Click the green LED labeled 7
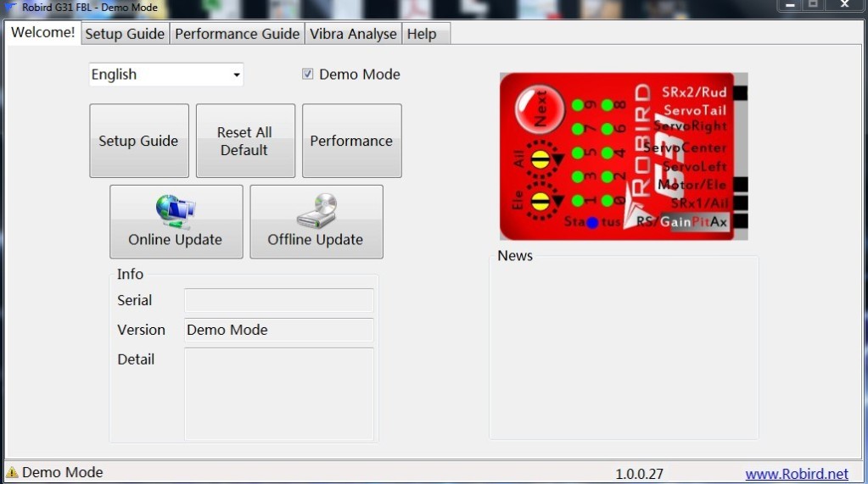868x484 pixels. click(577, 129)
